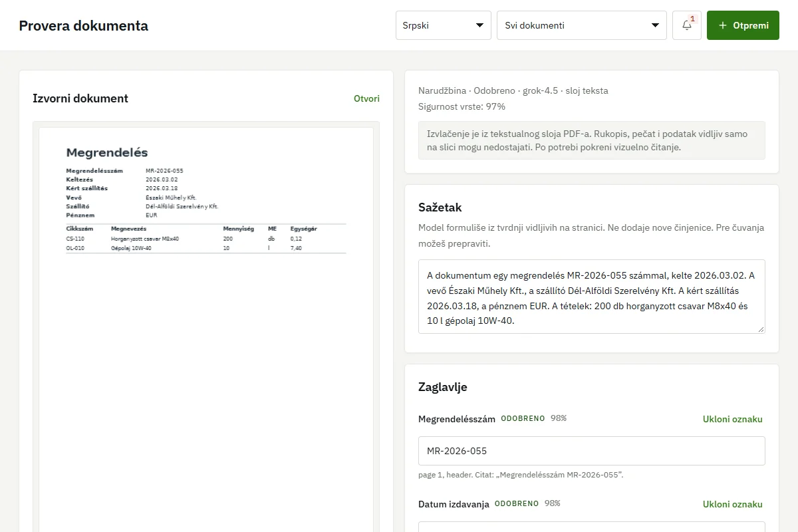Click the Provera dokumenta page title
798x532 pixels.
click(84, 26)
